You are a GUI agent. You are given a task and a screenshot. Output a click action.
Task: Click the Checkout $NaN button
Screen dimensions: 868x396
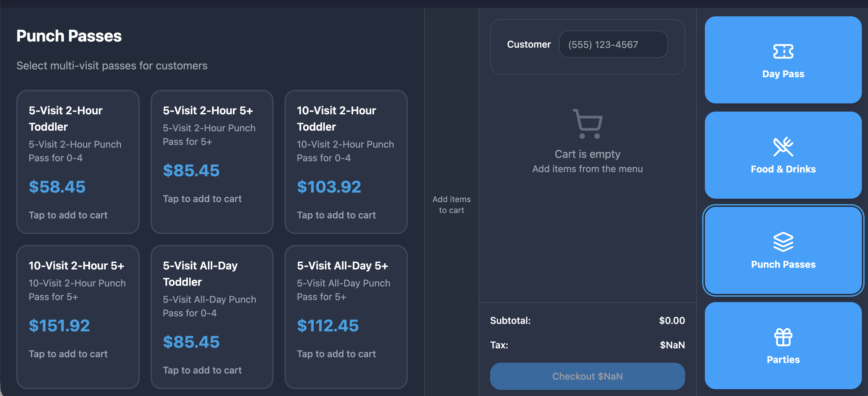click(x=587, y=376)
